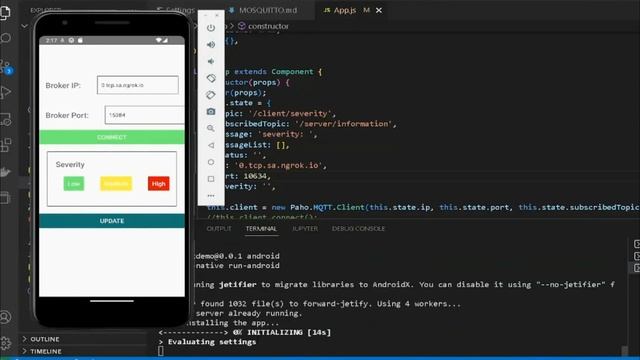Open the OUTPUT panel tab

click(x=219, y=229)
